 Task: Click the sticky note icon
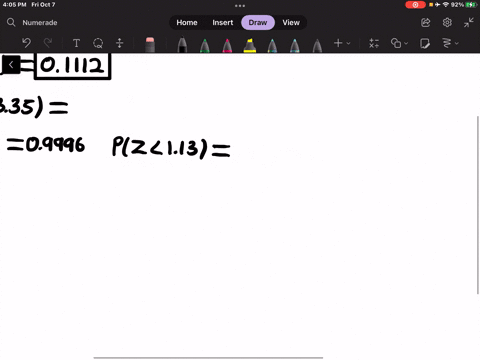(x=425, y=43)
